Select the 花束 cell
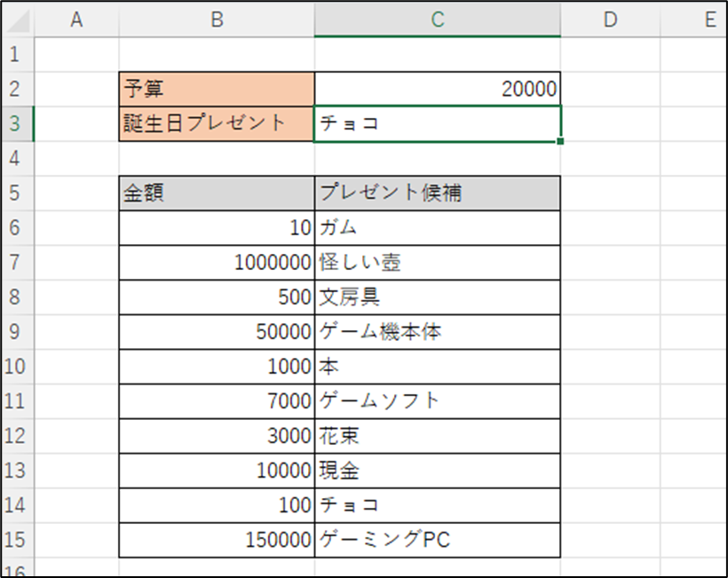Image resolution: width=728 pixels, height=578 pixels. (x=438, y=436)
